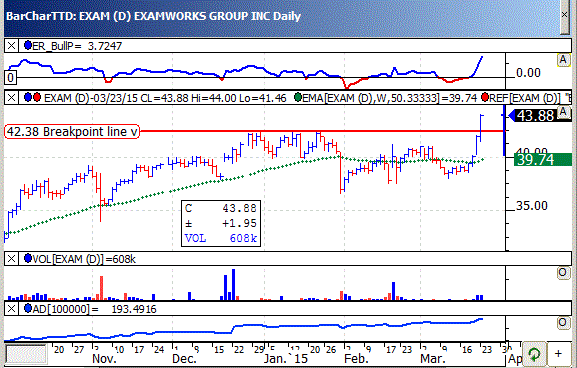
Task: Click the green refresh arrow button
Action: click(534, 354)
